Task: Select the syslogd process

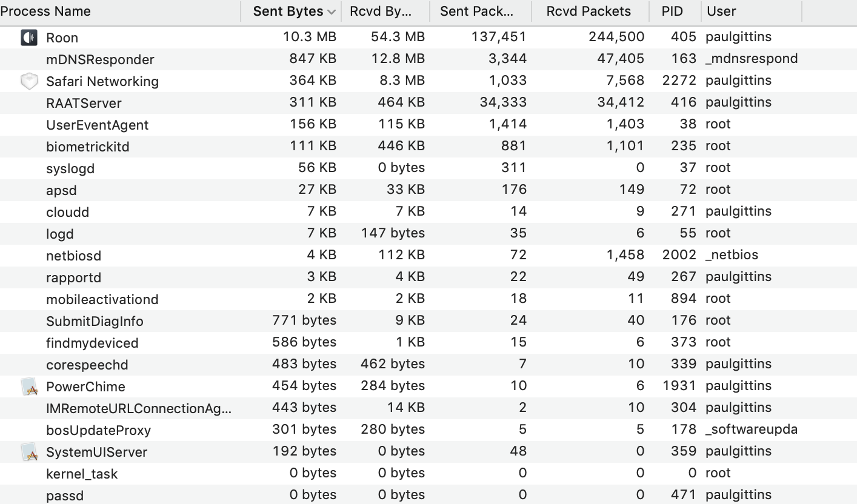Action: (70, 168)
